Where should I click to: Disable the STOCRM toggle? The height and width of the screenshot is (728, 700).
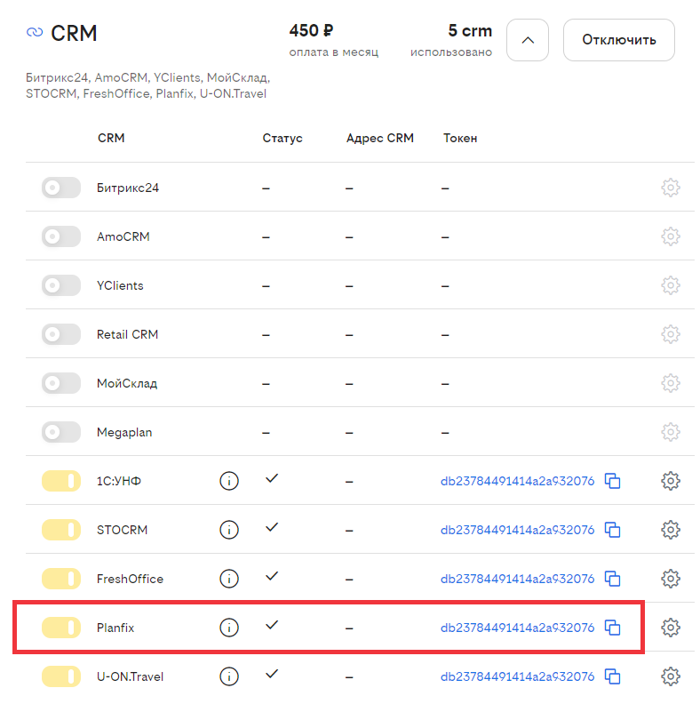60,530
